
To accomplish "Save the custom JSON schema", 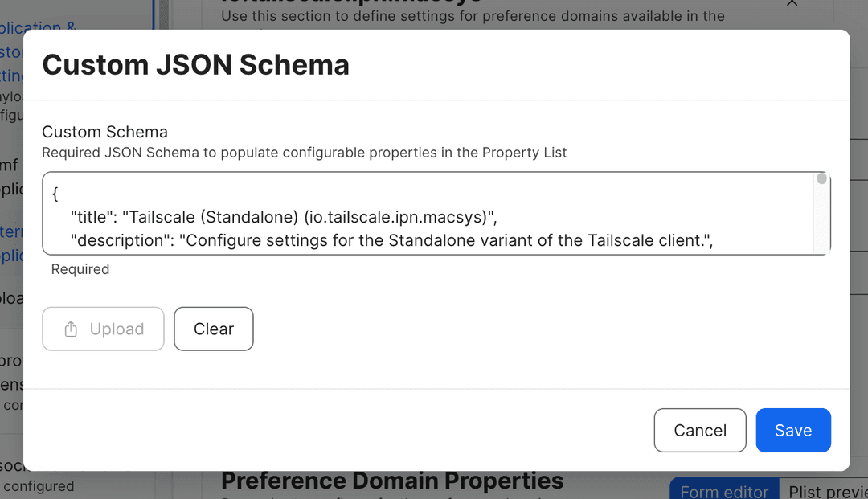I will pos(793,430).
